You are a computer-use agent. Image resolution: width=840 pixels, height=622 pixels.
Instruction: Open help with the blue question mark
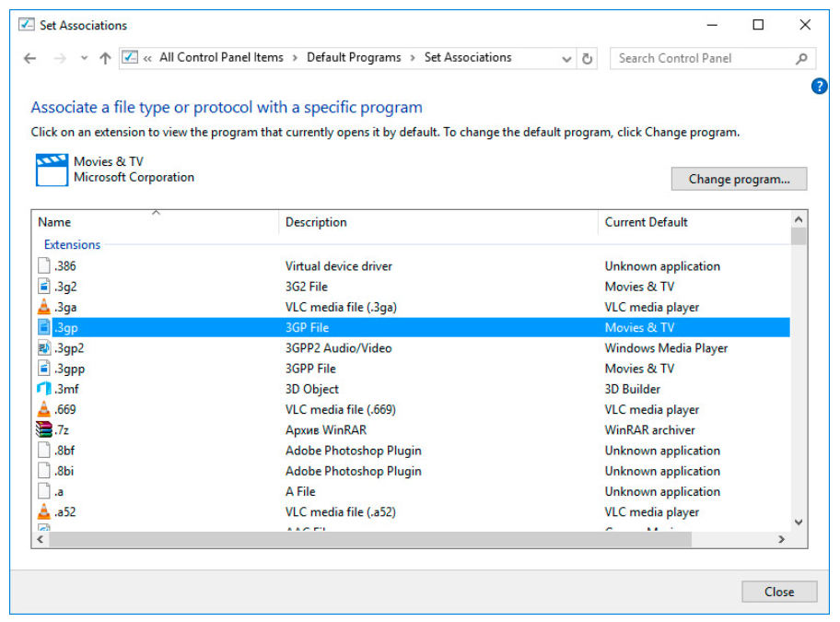(819, 87)
